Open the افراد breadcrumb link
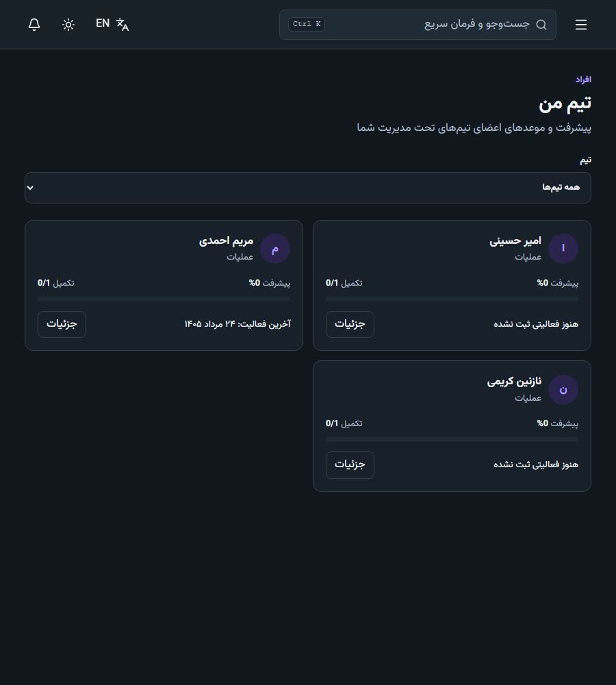The width and height of the screenshot is (616, 685). tap(583, 79)
